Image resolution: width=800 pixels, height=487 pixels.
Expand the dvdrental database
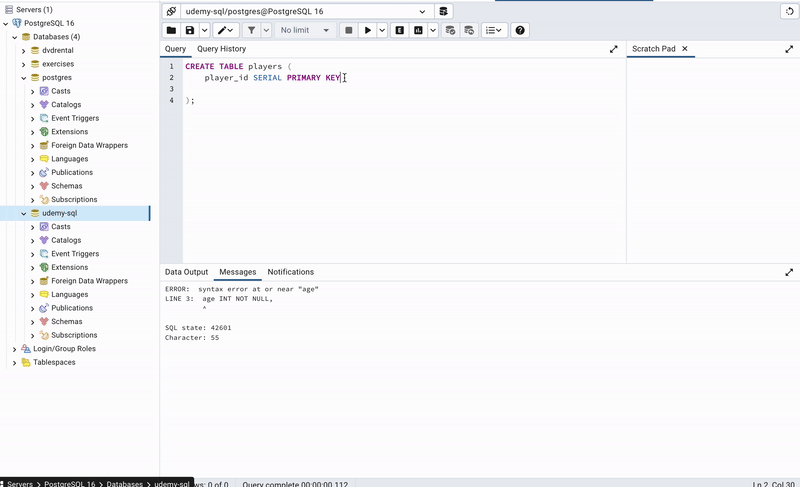(23, 50)
